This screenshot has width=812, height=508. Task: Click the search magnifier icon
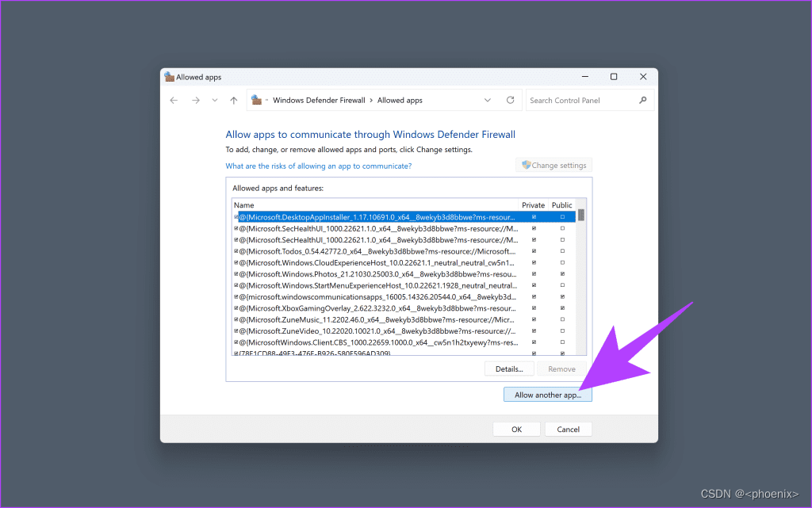tap(642, 100)
